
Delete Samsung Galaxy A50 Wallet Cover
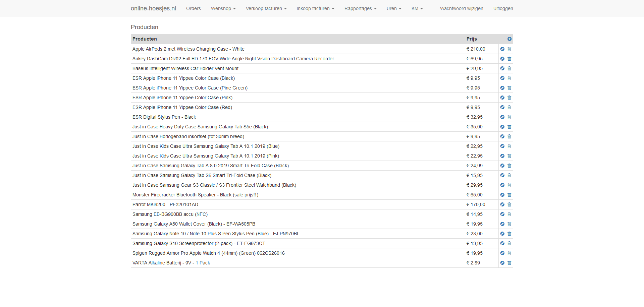[x=509, y=224]
